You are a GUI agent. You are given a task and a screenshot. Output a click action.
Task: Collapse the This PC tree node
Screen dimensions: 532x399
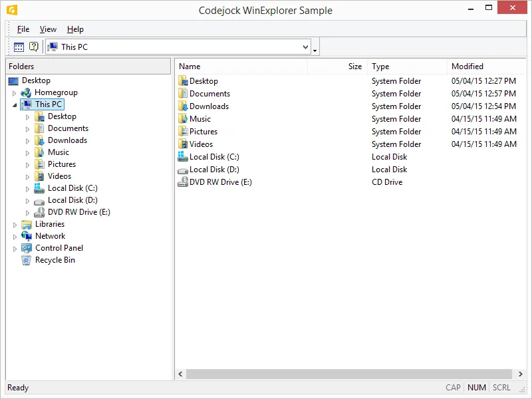click(15, 105)
